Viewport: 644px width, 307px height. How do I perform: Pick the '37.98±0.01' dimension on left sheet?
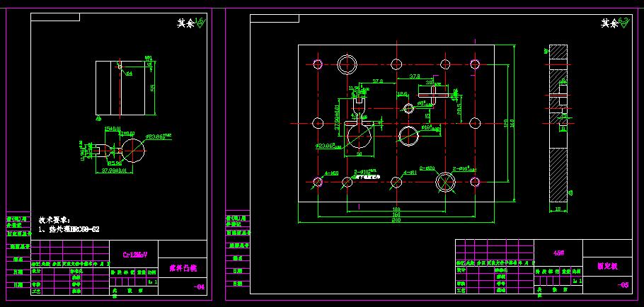[x=114, y=170]
